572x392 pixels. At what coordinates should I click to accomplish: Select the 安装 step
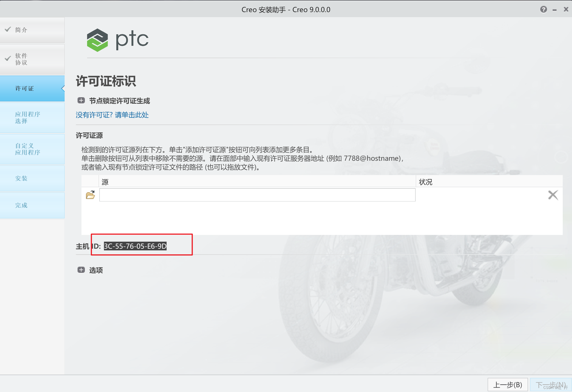pyautogui.click(x=32, y=178)
